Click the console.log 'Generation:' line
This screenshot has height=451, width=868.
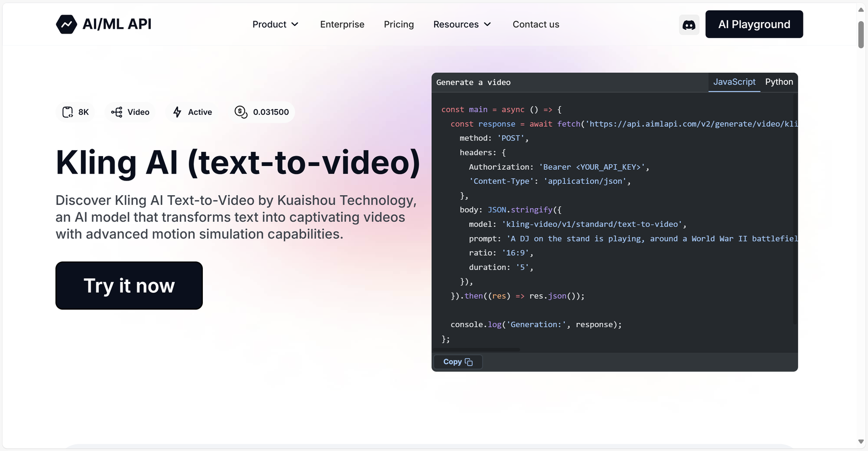[x=536, y=325]
